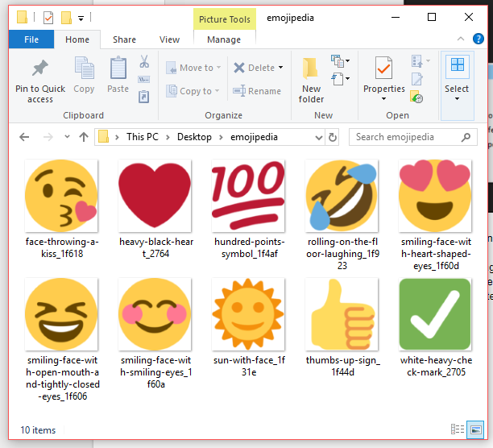Viewport: 493px width, 448px height.
Task: Click the Refresh button in address bar
Action: click(333, 137)
